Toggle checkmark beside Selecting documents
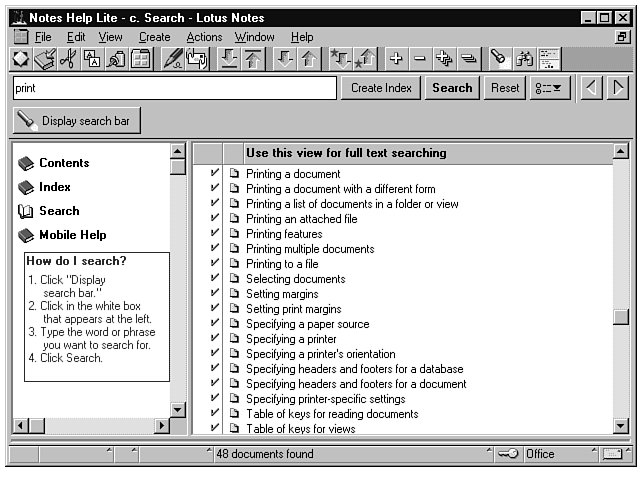Viewport: 640px width, 480px height. (214, 279)
